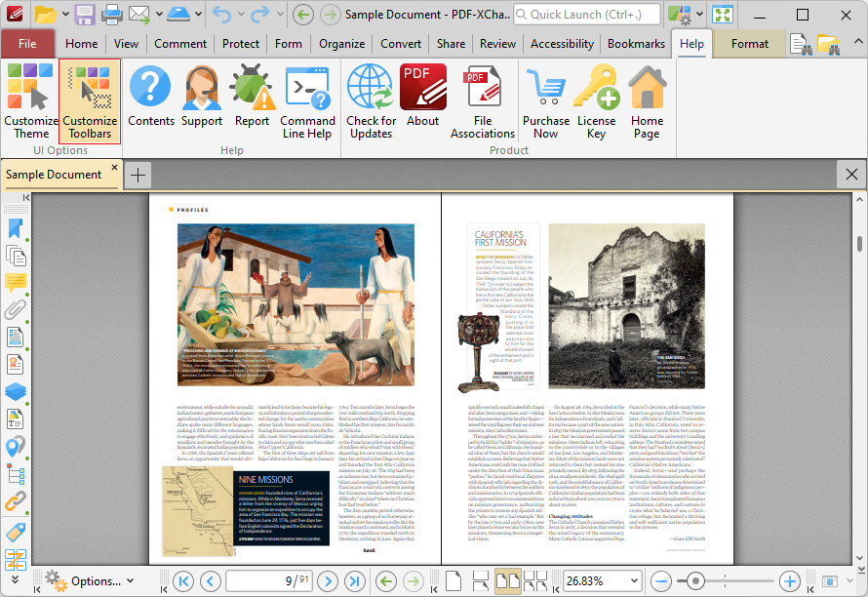Open the zoom level 26.83% dropdown
This screenshot has width=868, height=597.
pyautogui.click(x=634, y=581)
